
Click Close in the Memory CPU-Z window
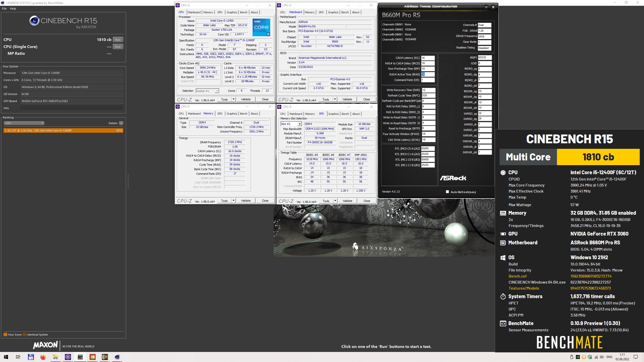(x=265, y=201)
